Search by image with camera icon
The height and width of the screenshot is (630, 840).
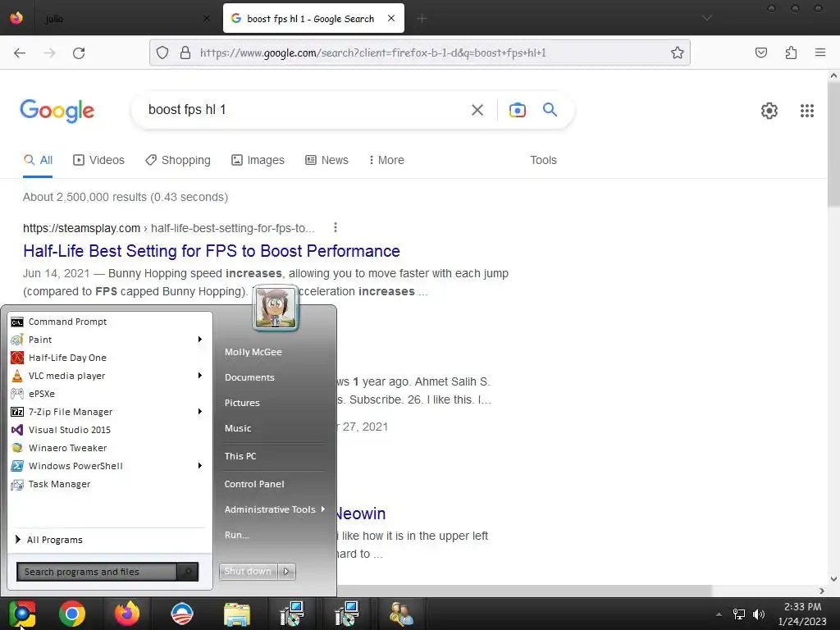pyautogui.click(x=517, y=110)
